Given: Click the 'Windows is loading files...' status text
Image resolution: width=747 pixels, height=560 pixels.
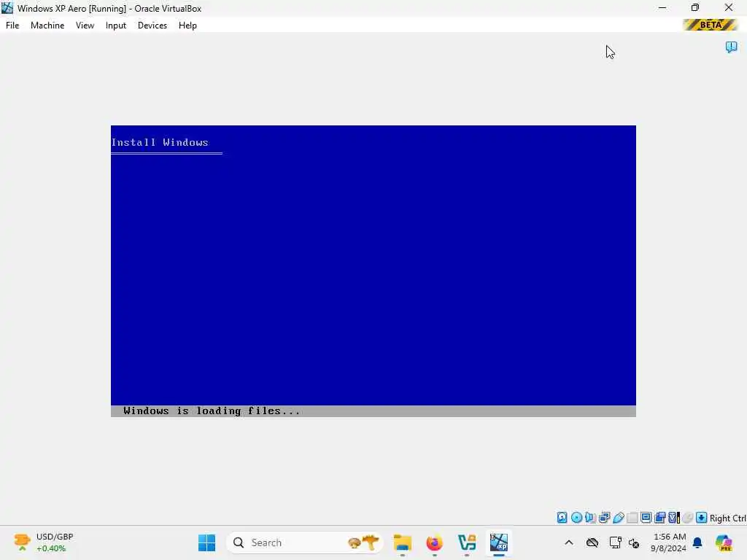Looking at the screenshot, I should point(212,411).
